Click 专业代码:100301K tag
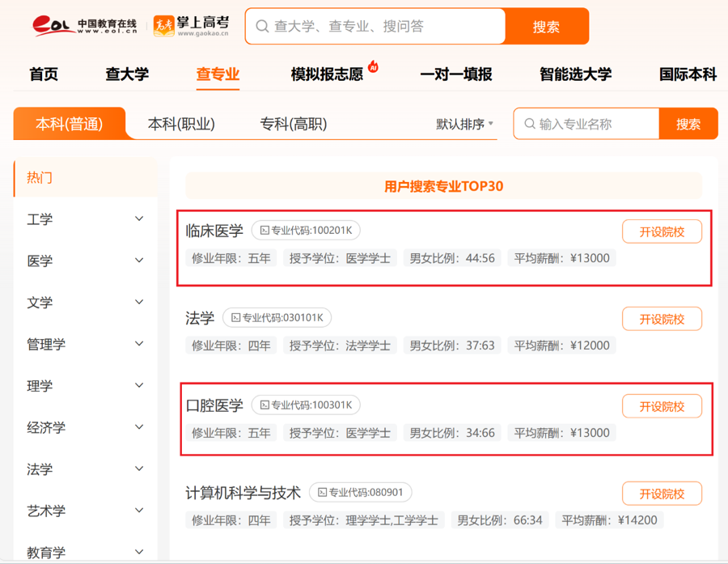 pos(306,405)
